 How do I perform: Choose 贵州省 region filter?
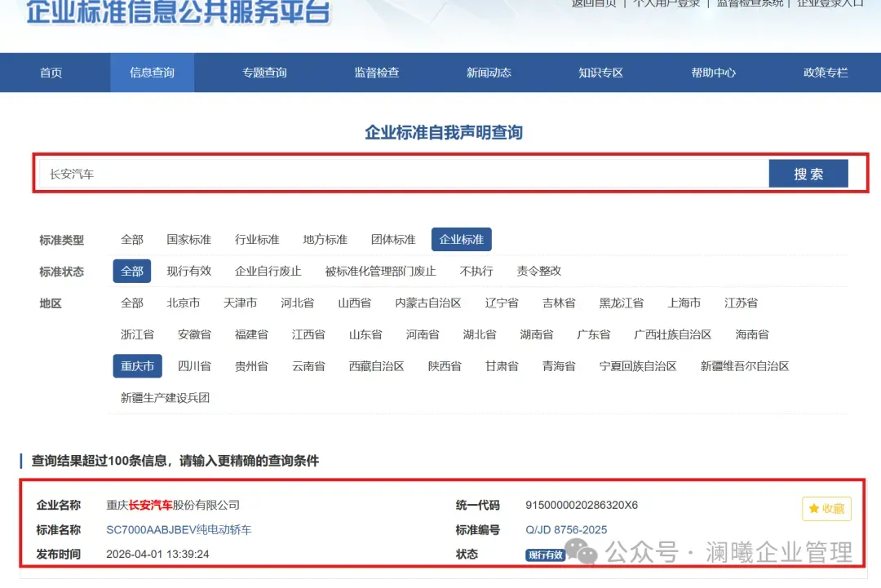point(251,366)
